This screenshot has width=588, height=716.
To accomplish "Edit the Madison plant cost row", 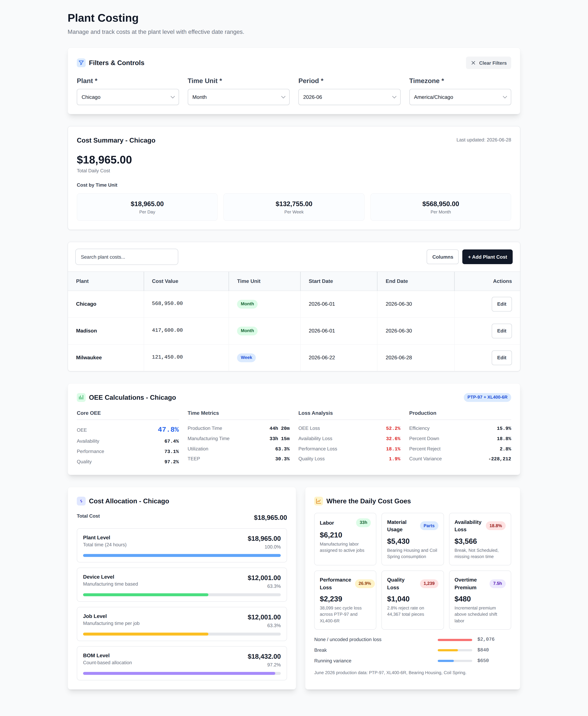I will pos(501,331).
